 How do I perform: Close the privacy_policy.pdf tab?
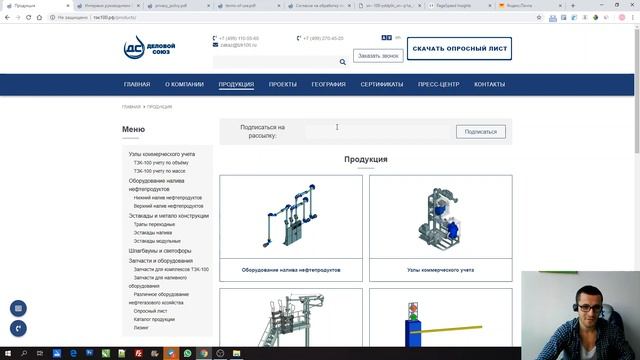pyautogui.click(x=209, y=6)
